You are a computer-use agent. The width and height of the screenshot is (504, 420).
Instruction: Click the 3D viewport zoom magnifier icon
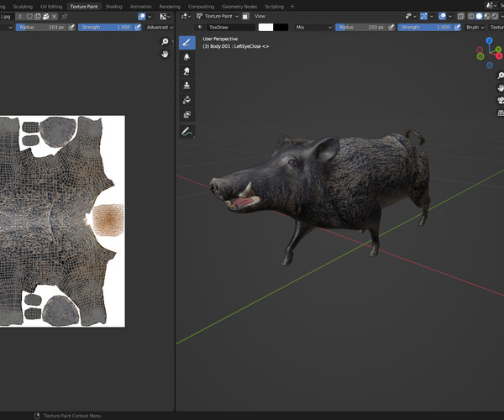click(x=501, y=76)
